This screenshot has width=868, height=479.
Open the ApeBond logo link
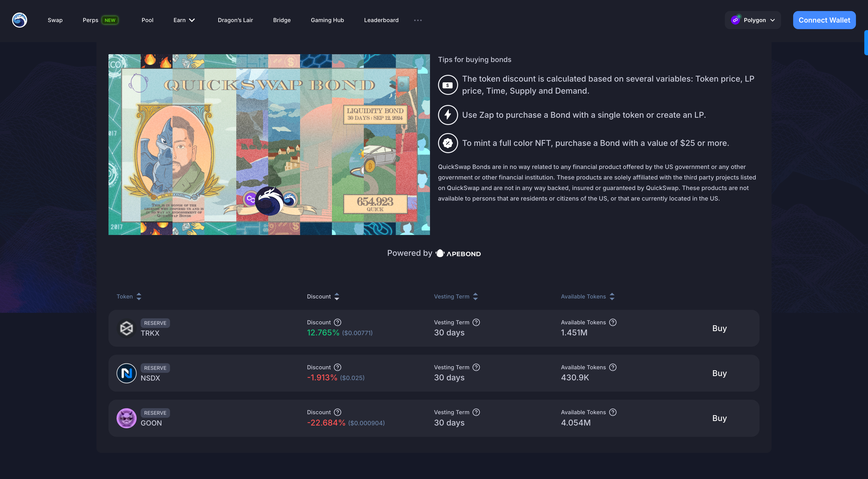click(458, 253)
